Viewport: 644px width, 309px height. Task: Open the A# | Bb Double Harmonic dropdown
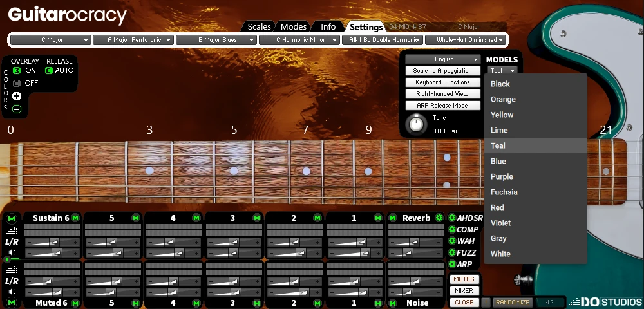[383, 40]
